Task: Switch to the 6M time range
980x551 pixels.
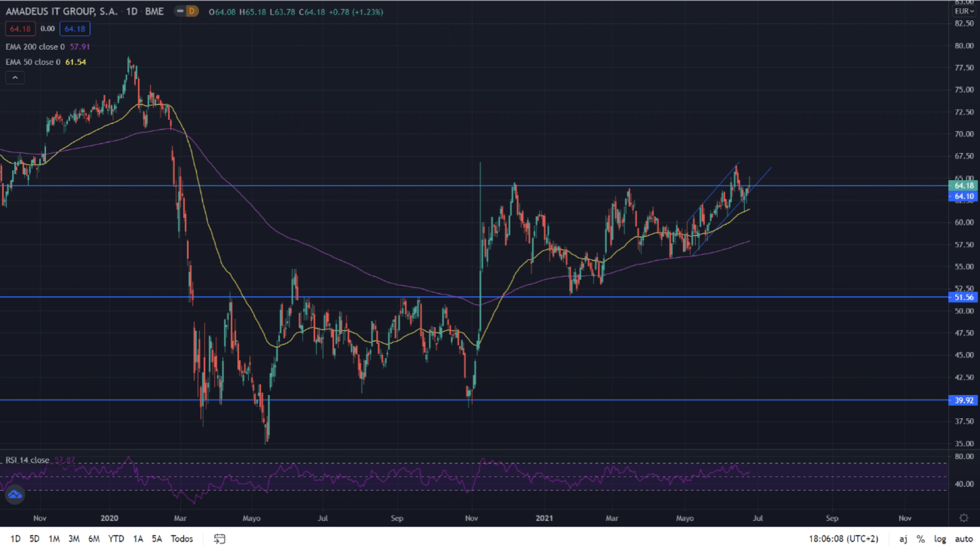Action: pyautogui.click(x=94, y=539)
